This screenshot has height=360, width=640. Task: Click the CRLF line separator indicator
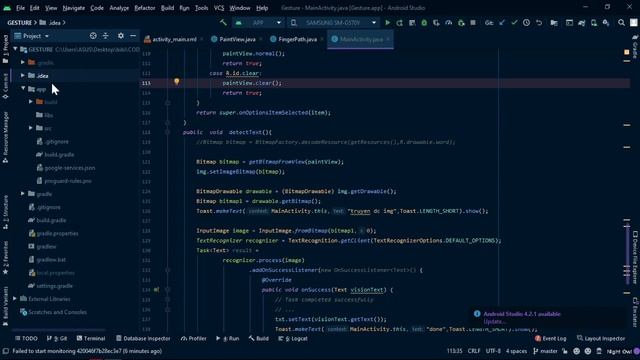[474, 351]
